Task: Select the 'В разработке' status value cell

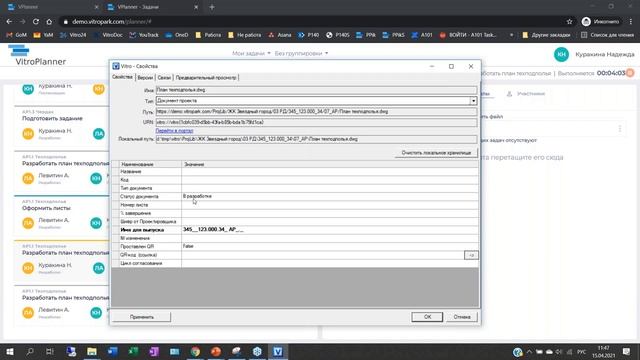Action: tap(330, 196)
